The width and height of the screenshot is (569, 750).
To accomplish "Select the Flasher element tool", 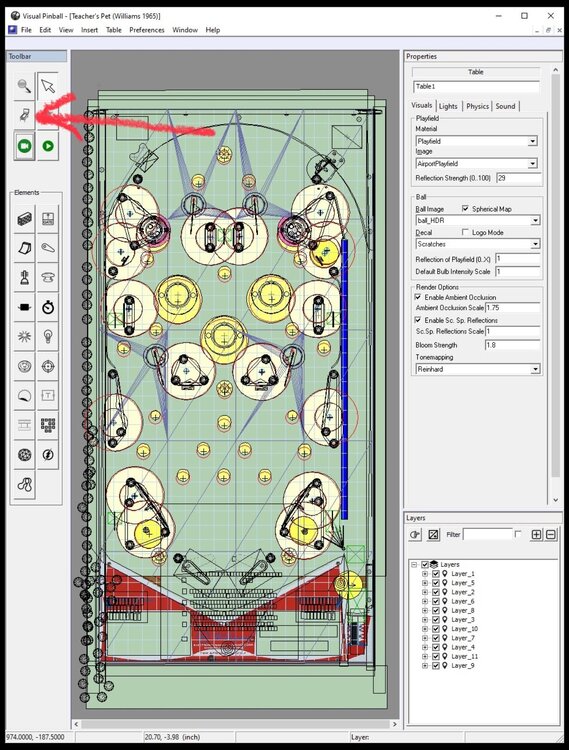I will [48, 454].
